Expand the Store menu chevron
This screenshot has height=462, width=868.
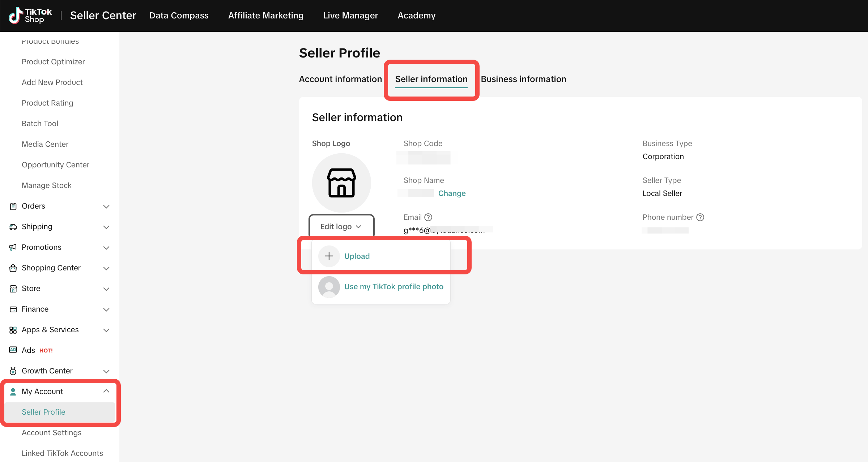click(106, 289)
